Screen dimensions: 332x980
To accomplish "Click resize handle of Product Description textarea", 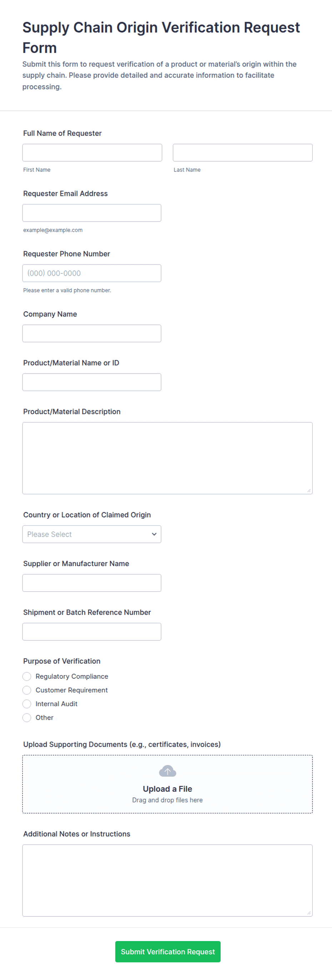I will tap(309, 491).
